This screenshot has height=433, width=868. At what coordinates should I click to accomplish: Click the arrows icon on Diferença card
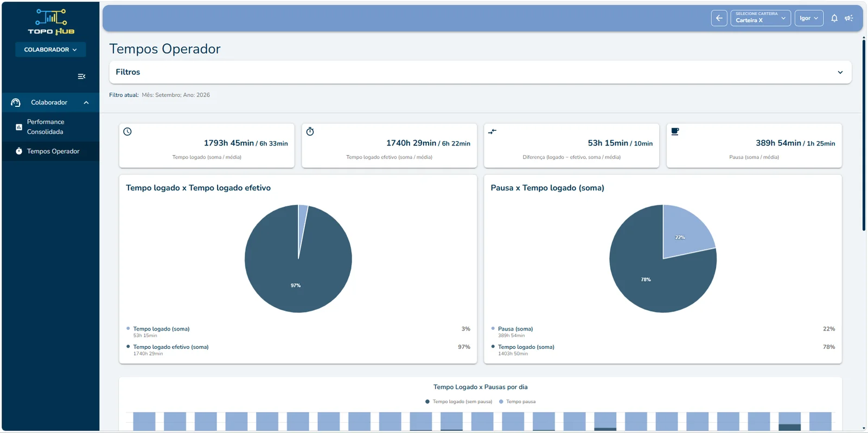pyautogui.click(x=493, y=131)
